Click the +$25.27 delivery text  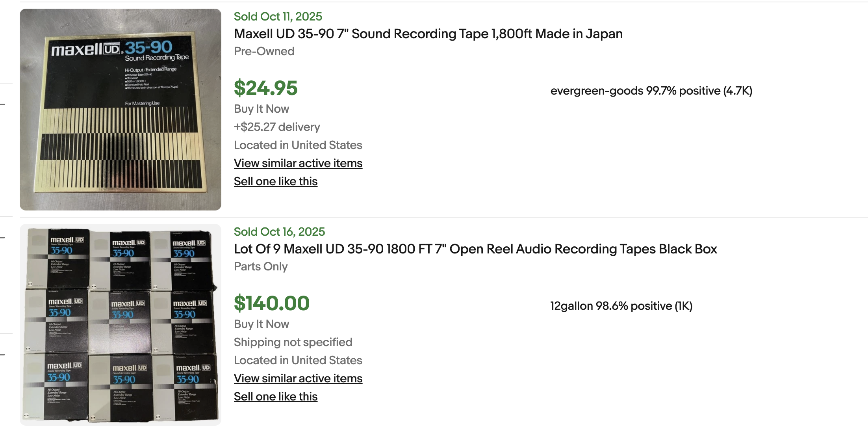tap(277, 127)
